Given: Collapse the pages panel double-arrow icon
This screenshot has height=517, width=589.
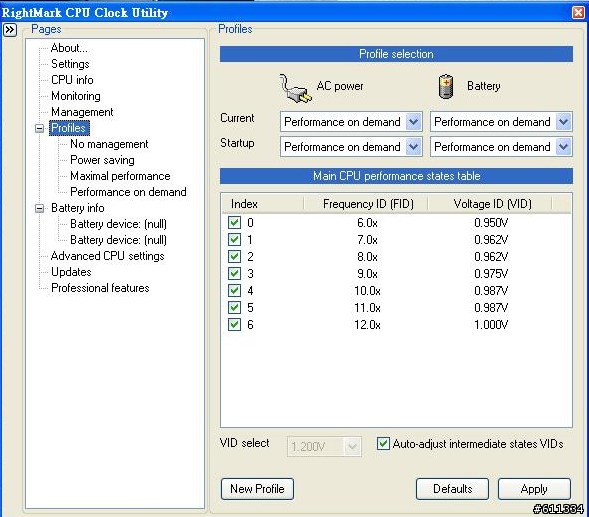Looking at the screenshot, I should point(10,29).
